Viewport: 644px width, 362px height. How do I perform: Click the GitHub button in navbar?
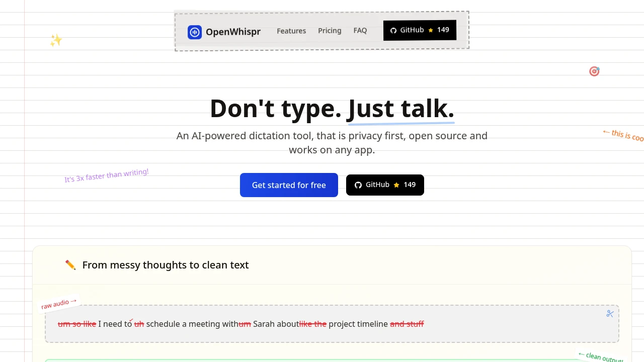pos(420,30)
